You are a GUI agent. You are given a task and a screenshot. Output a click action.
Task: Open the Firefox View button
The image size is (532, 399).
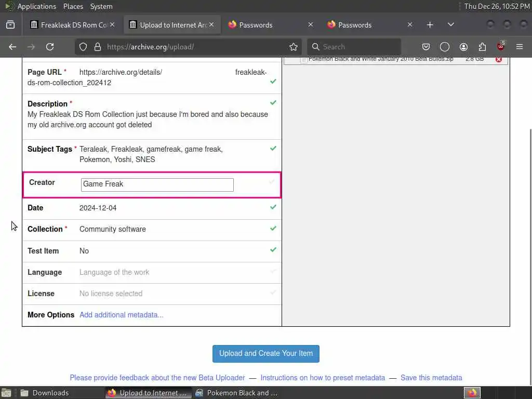(10, 25)
